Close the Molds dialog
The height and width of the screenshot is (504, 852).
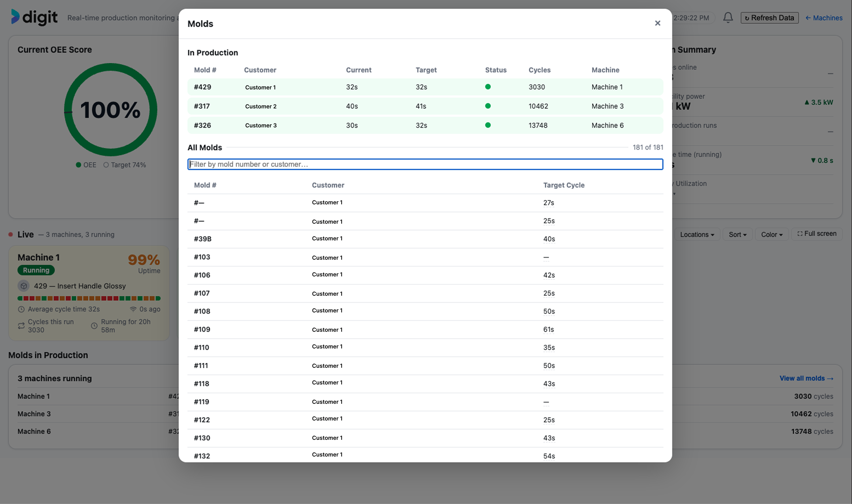coord(658,23)
